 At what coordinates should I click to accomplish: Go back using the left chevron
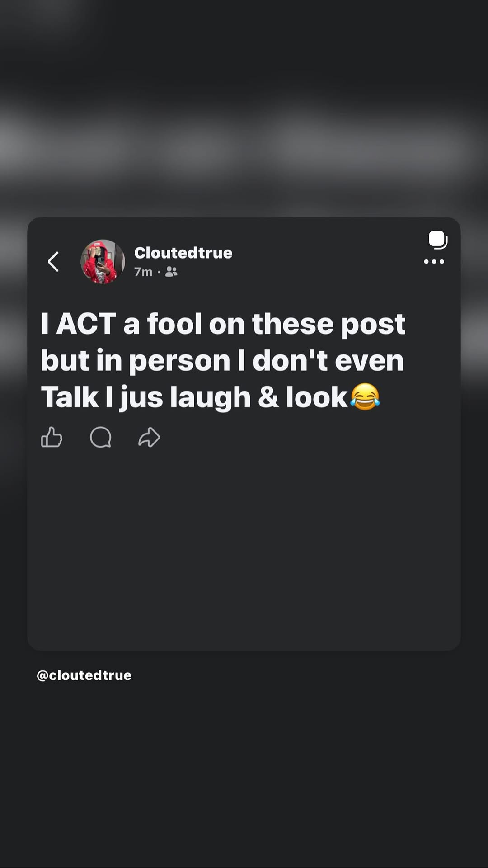click(x=53, y=262)
